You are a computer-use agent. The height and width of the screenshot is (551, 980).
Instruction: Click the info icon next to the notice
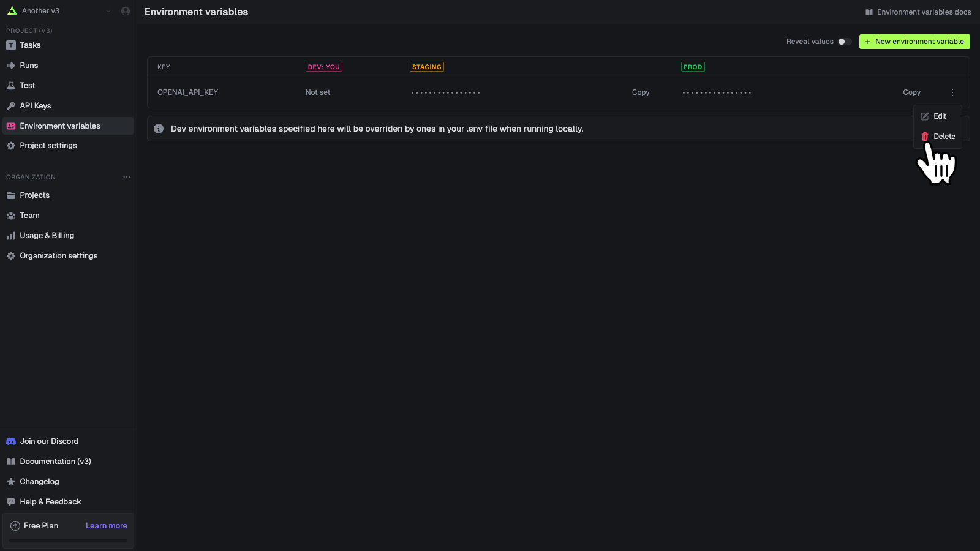(x=159, y=129)
